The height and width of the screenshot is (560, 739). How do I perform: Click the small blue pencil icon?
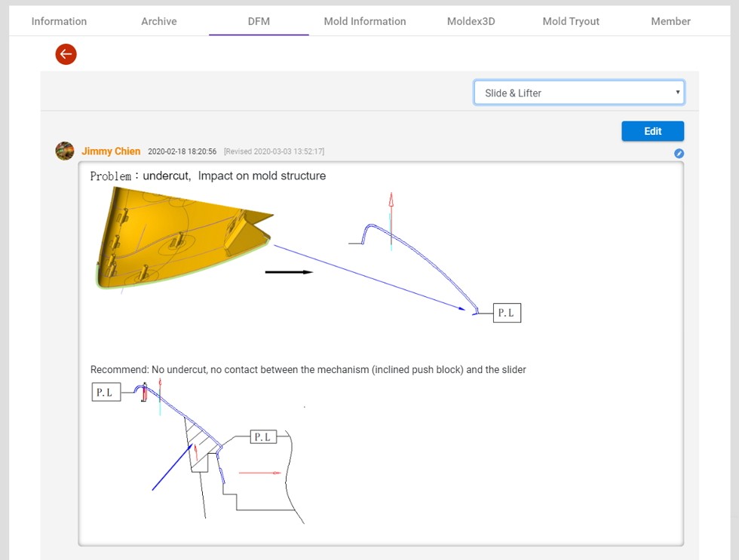(679, 154)
